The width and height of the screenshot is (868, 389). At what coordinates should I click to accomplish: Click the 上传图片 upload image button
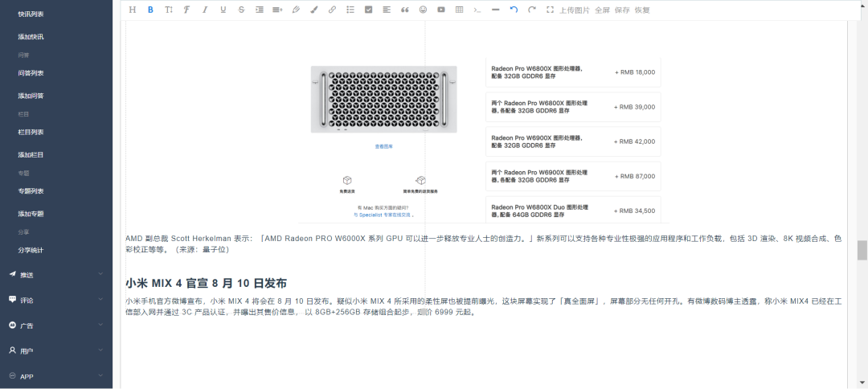[575, 10]
